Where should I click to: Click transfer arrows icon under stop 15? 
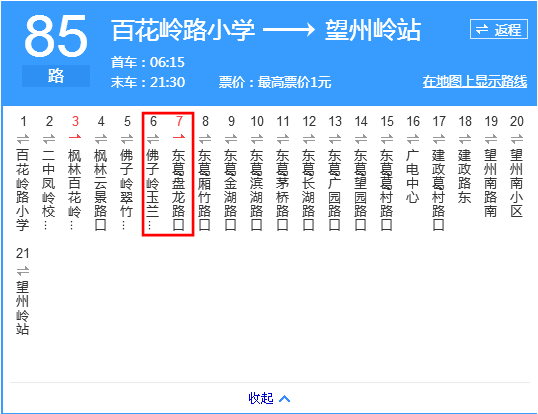click(x=387, y=139)
